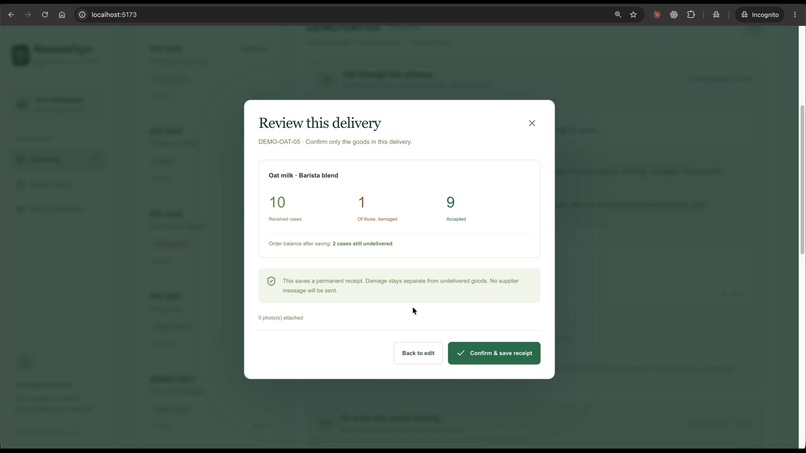Click the app logo in sidebar
This screenshot has height=453, width=806.
click(x=21, y=55)
